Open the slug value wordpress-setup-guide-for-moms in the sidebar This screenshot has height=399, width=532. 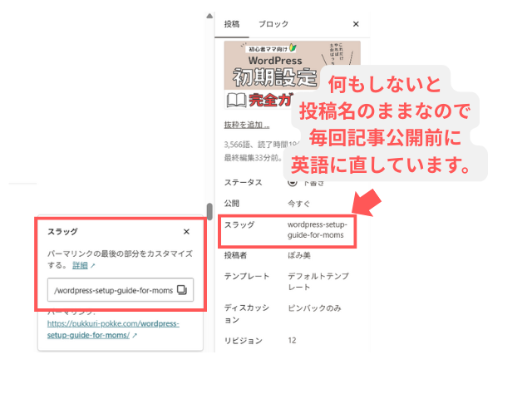[x=320, y=230]
